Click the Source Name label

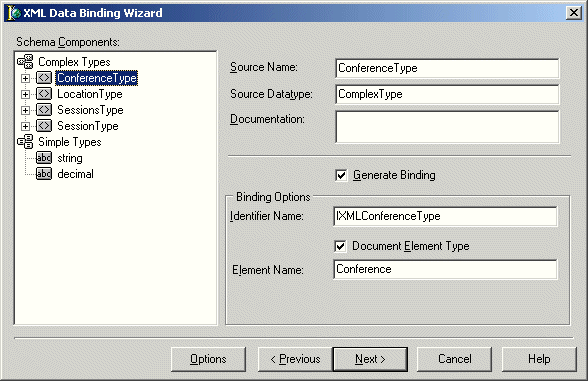coord(264,67)
